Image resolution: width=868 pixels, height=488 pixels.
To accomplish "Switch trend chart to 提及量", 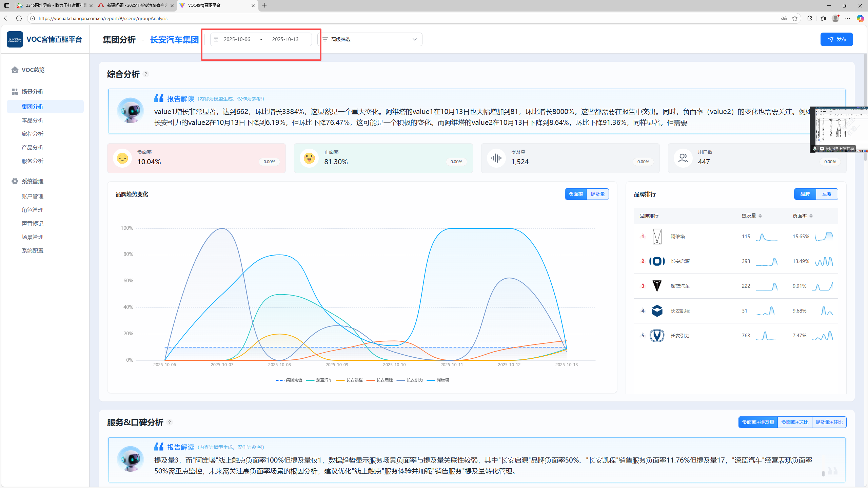I will [x=597, y=194].
